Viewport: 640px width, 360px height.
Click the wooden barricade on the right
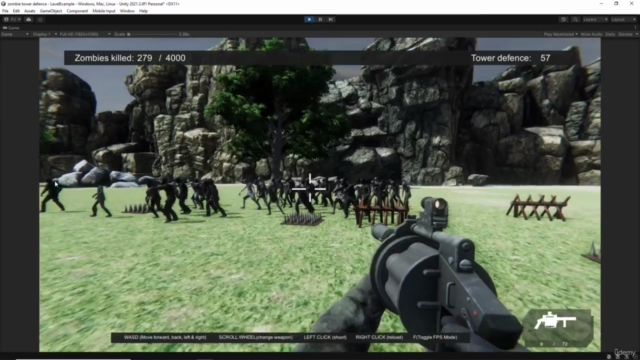538,207
